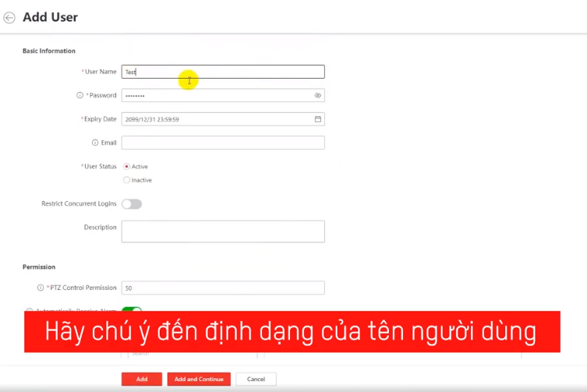This screenshot has height=392, width=587.
Task: Click the Permission section heading
Action: point(39,267)
